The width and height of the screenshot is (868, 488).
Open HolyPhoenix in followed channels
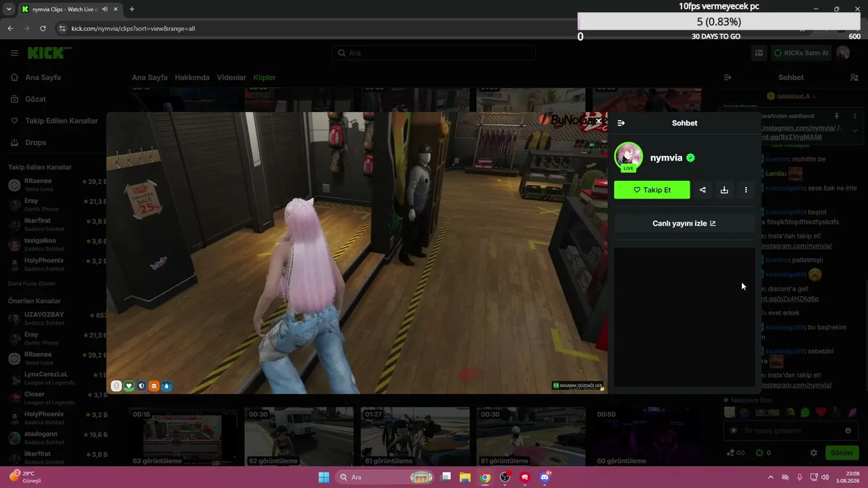56,264
